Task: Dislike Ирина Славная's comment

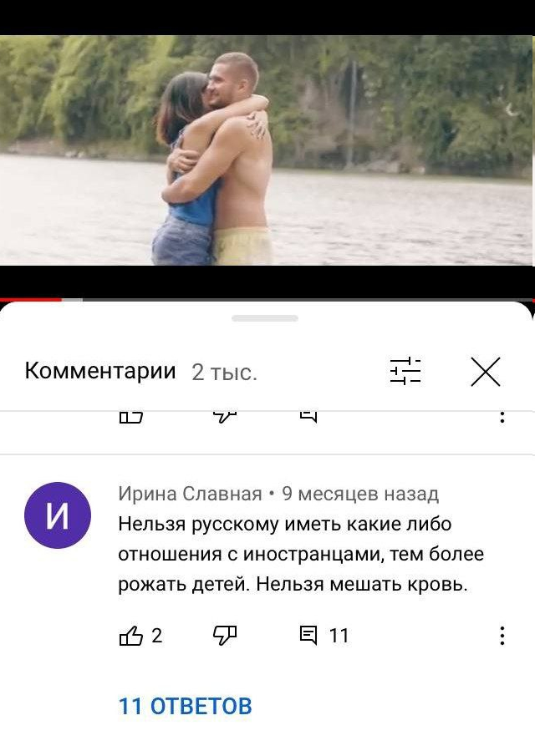Action: [225, 636]
